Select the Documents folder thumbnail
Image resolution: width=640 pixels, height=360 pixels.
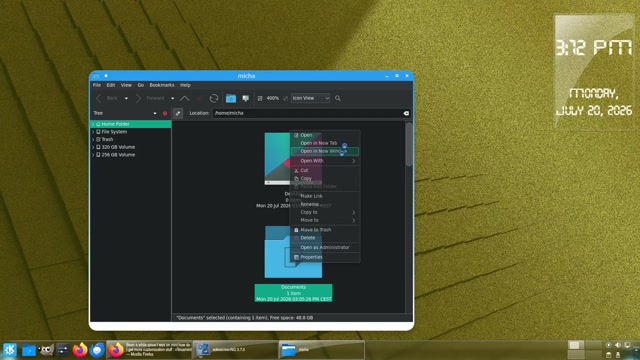click(x=293, y=252)
